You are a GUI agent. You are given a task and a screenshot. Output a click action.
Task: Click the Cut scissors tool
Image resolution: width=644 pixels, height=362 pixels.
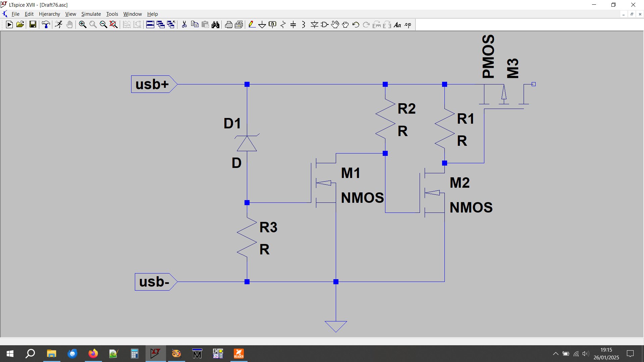(x=184, y=24)
